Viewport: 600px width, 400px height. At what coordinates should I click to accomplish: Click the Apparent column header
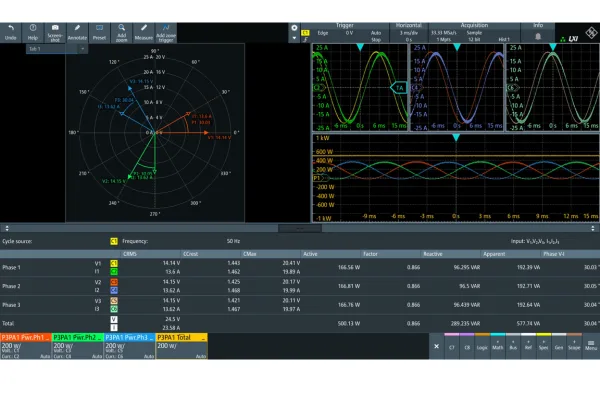[x=510, y=254]
